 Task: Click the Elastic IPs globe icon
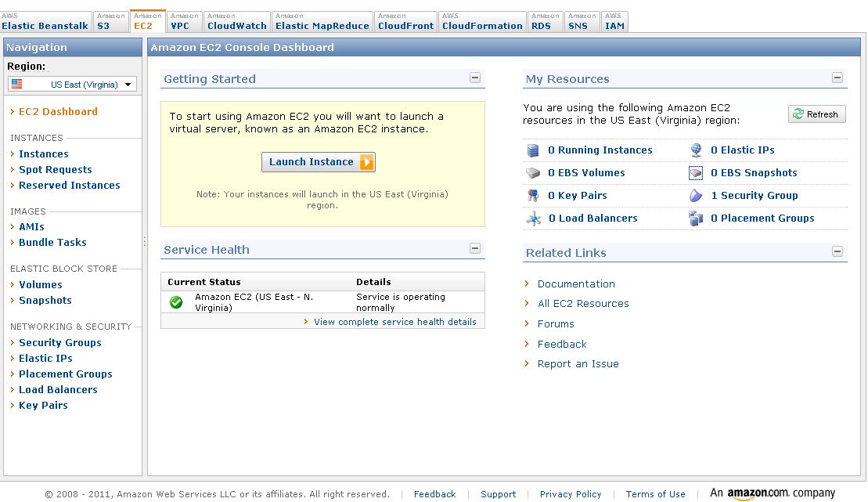coord(696,150)
